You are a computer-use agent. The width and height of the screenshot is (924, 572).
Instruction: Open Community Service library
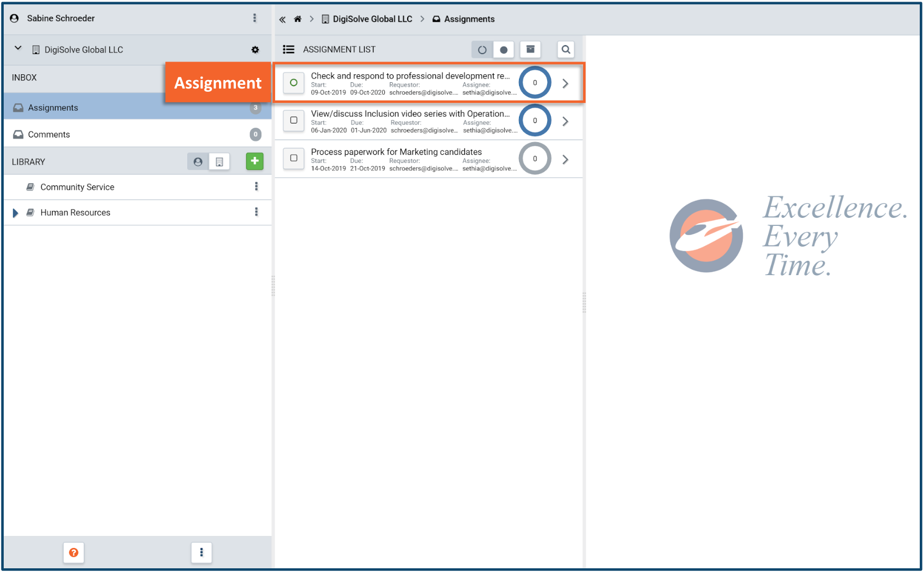point(77,187)
